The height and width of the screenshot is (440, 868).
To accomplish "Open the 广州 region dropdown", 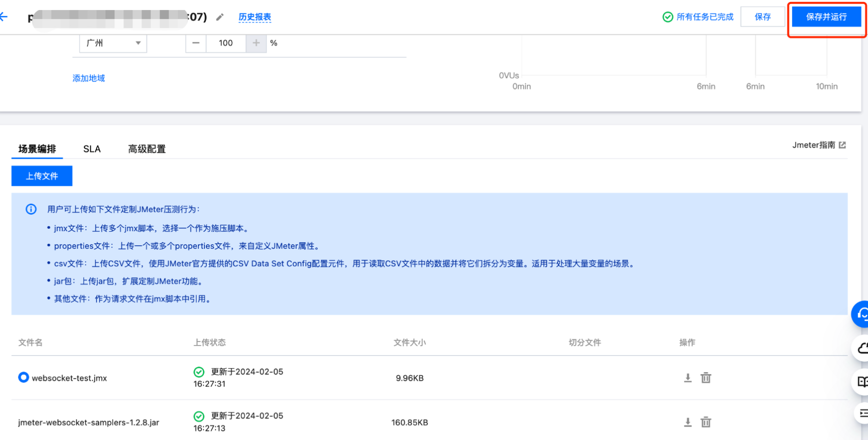I will click(113, 43).
